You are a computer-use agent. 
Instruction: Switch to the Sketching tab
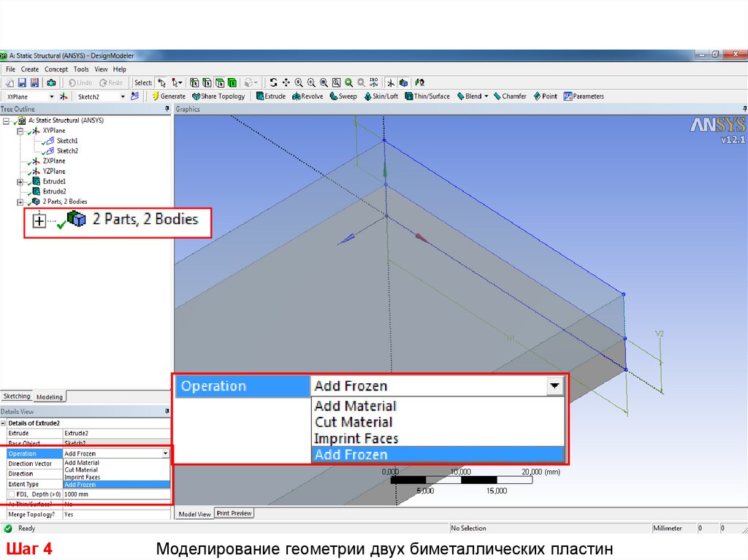point(17,396)
